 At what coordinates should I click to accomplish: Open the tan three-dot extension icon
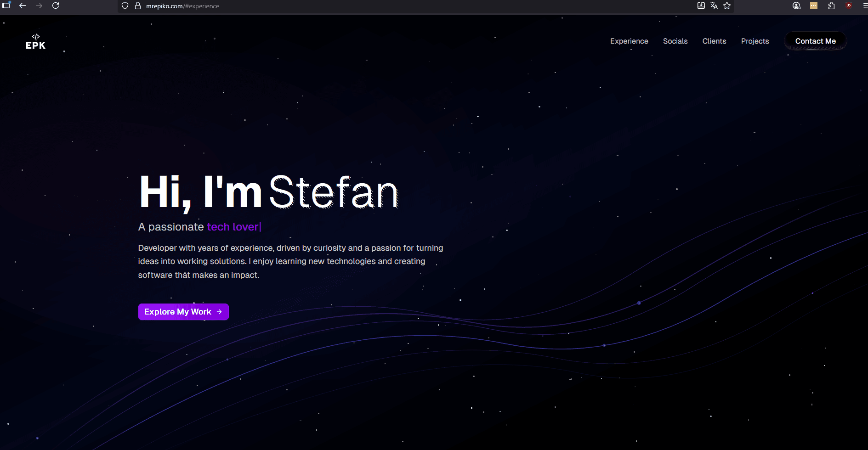point(814,6)
